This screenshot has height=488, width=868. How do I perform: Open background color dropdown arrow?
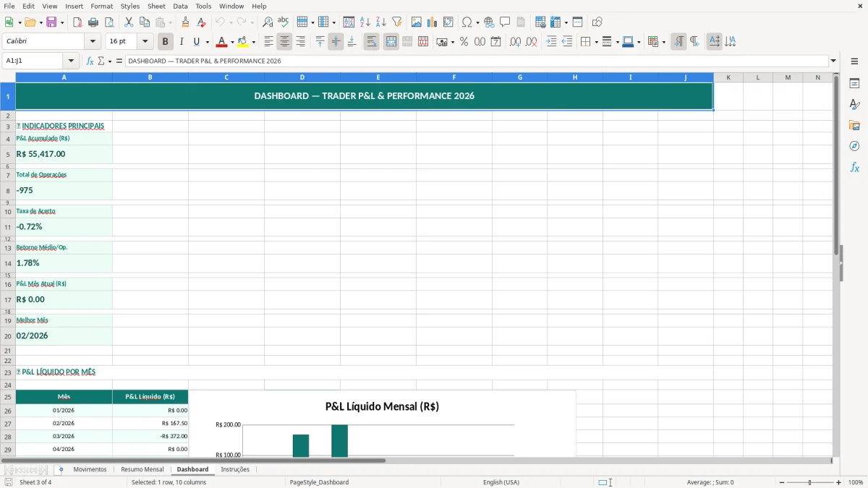coord(253,42)
